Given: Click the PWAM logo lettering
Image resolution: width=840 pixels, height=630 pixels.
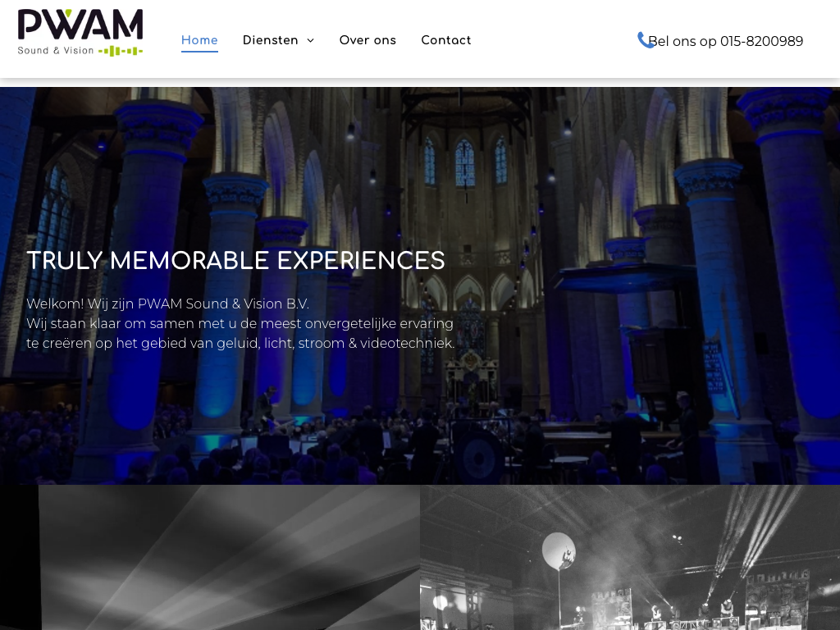Looking at the screenshot, I should click(x=80, y=25).
